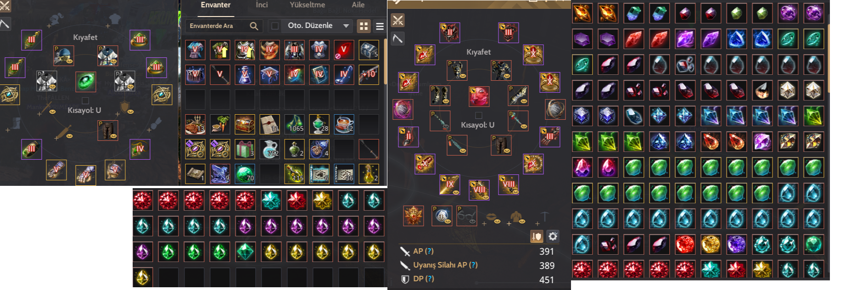Toggle the checkbox below the green gem slot
The height and width of the screenshot is (290, 868).
[85, 100]
